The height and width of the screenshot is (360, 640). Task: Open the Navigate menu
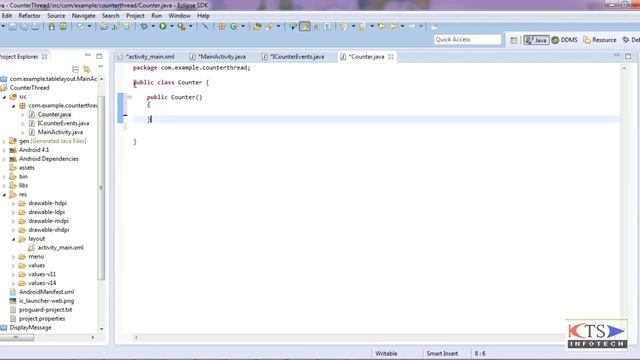(x=83, y=16)
